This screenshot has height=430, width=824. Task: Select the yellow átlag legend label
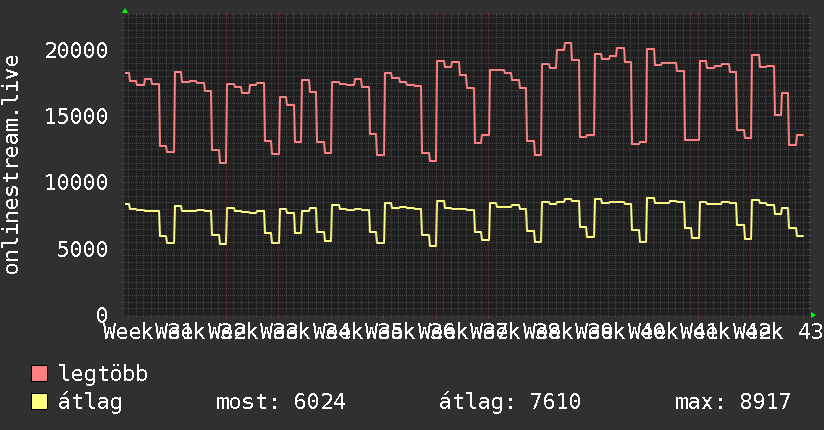point(90,402)
